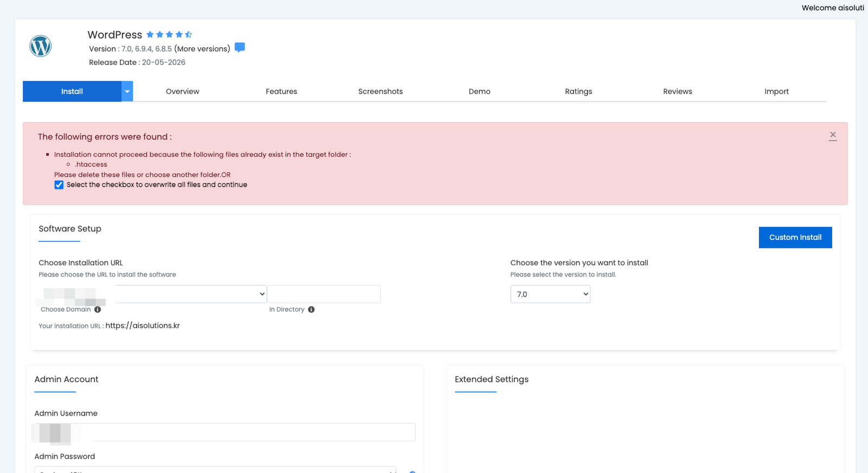Click the Extended Settings heading
Viewport: 868px width, 473px height.
coord(492,380)
